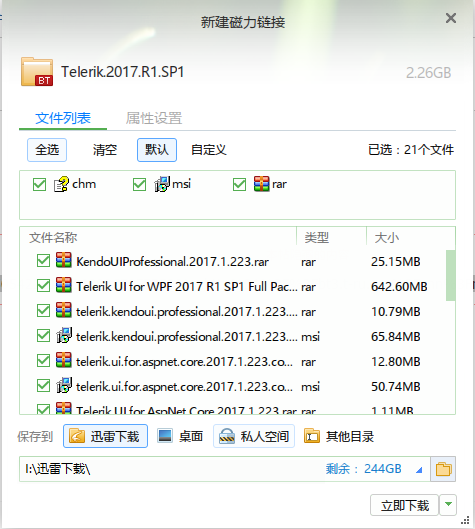
Task: Click the 25.15MB size value
Action: [396, 261]
